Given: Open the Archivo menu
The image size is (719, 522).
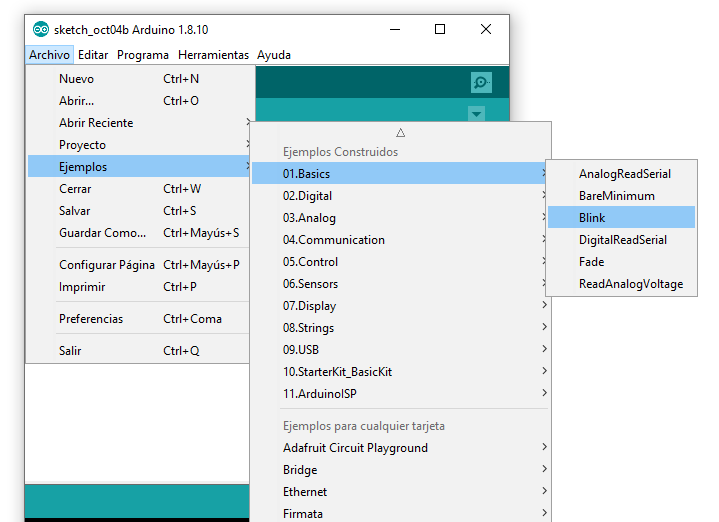Looking at the screenshot, I should point(49,55).
